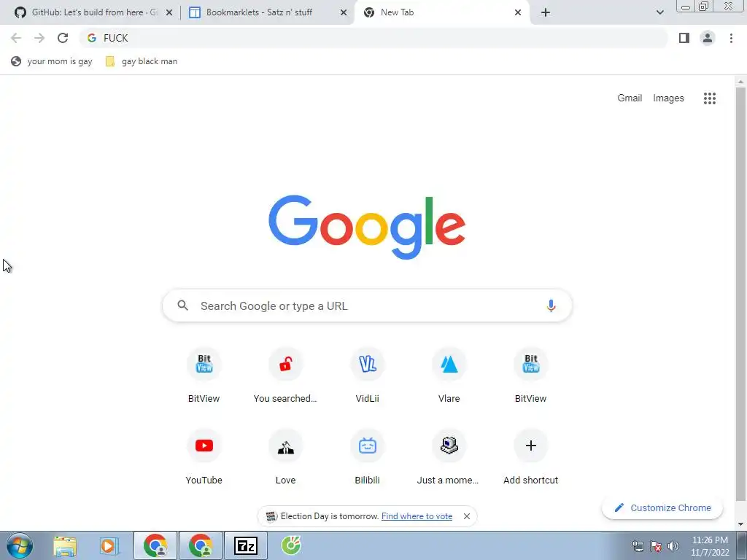The height and width of the screenshot is (560, 747).
Task: Open the second BitView shortcut after Vlare
Action: pos(531,376)
